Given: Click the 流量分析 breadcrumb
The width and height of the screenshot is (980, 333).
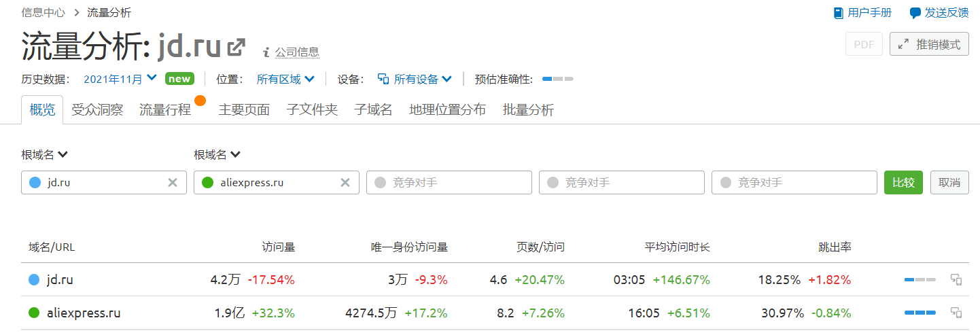Looking at the screenshot, I should (x=109, y=12).
